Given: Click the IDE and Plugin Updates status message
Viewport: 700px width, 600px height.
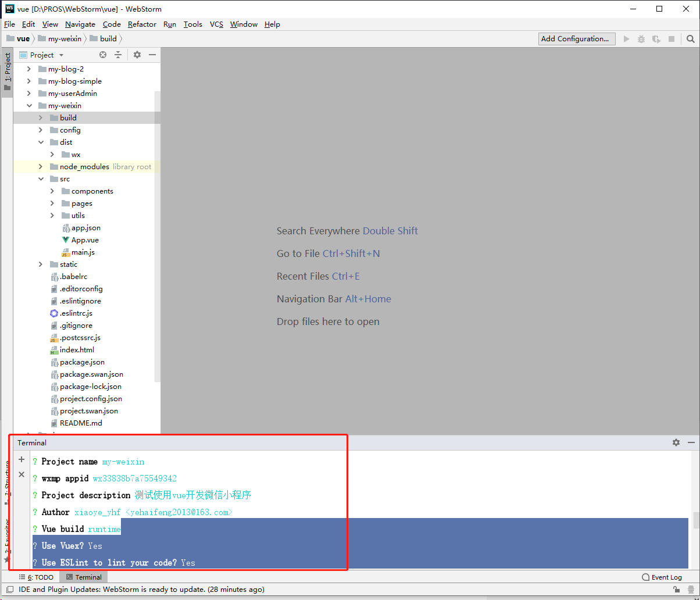Looking at the screenshot, I should [x=141, y=590].
